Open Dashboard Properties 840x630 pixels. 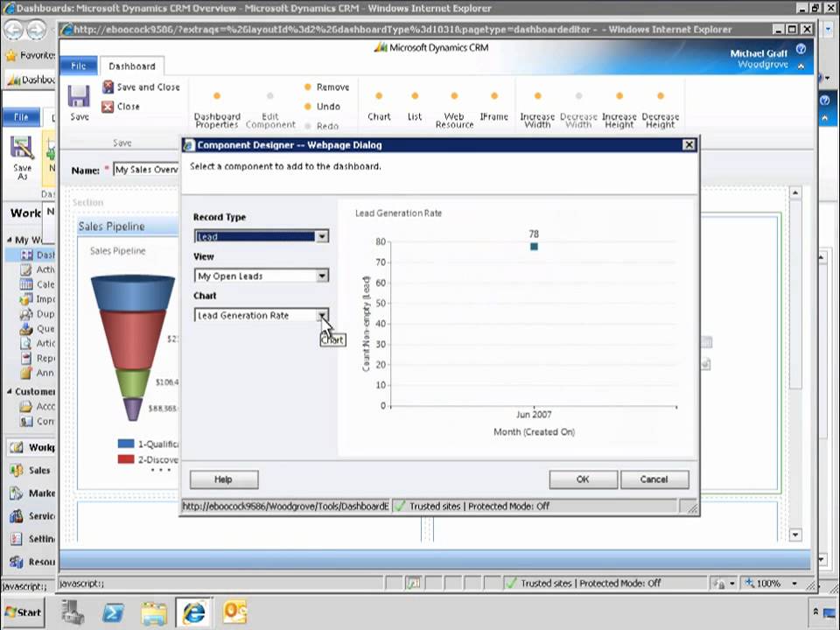217,111
